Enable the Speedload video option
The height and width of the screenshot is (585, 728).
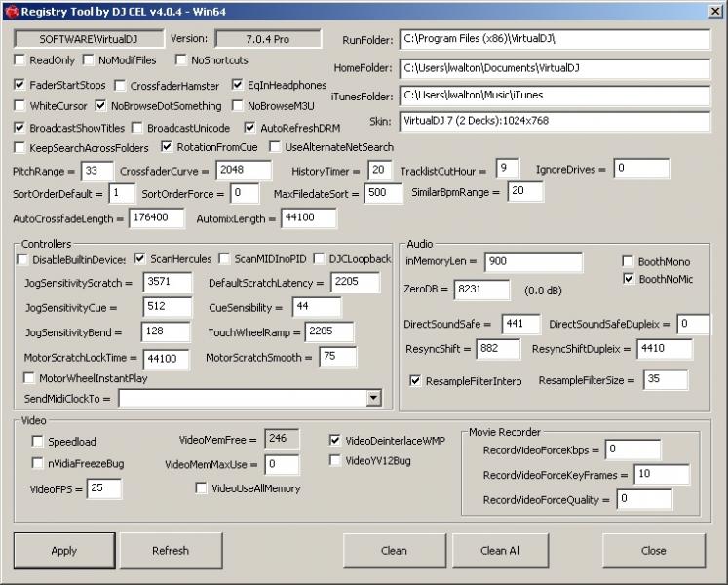click(38, 442)
